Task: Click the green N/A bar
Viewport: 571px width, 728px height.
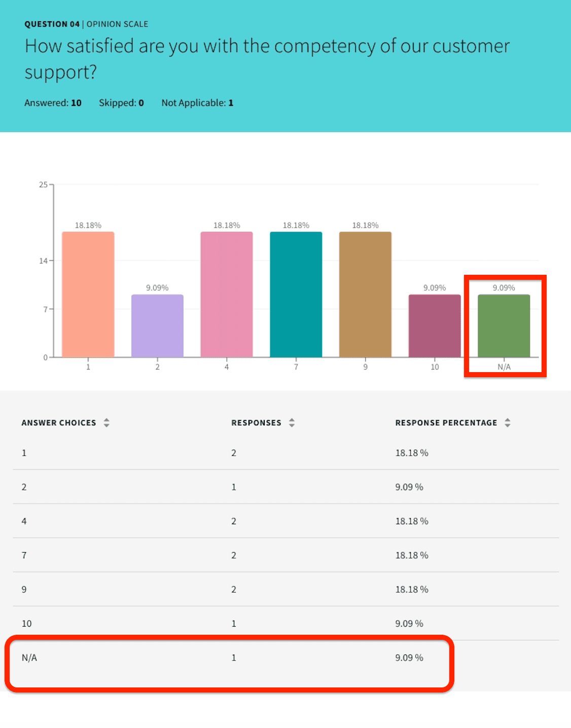Action: click(504, 325)
